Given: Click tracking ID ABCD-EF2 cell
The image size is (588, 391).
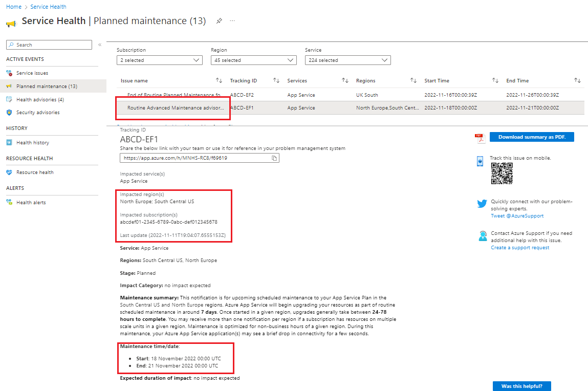Looking at the screenshot, I should (242, 95).
